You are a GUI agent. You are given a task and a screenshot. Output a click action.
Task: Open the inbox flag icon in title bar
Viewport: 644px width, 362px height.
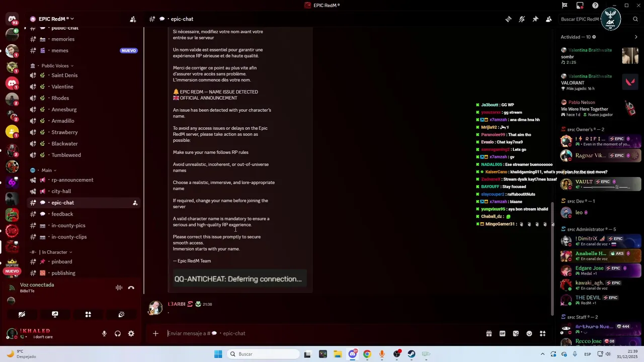coord(565,6)
